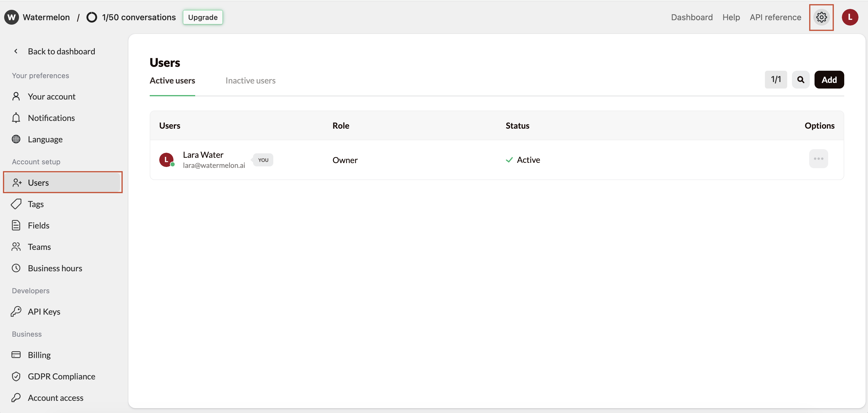Click the Upgrade button
Viewport: 868px width, 413px height.
(x=203, y=17)
